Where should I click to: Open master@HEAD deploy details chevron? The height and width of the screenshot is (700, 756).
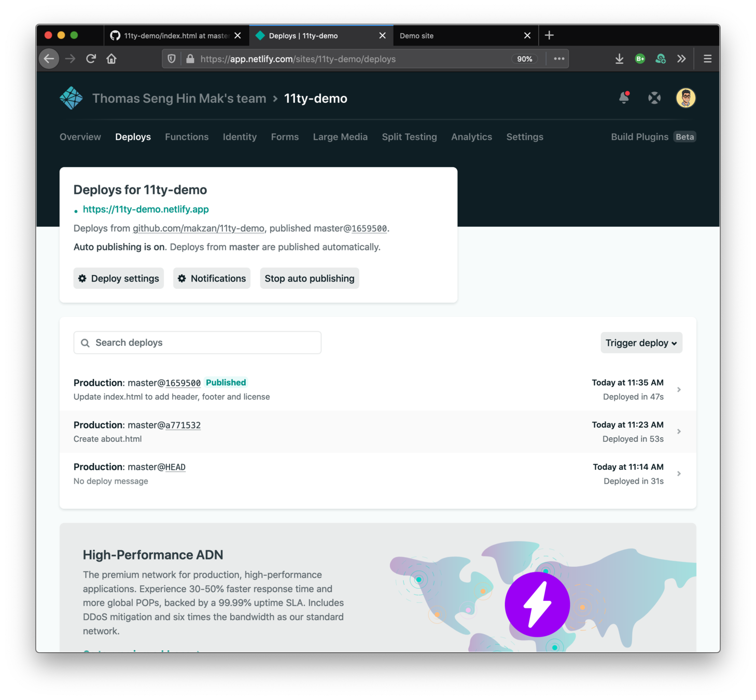(679, 473)
